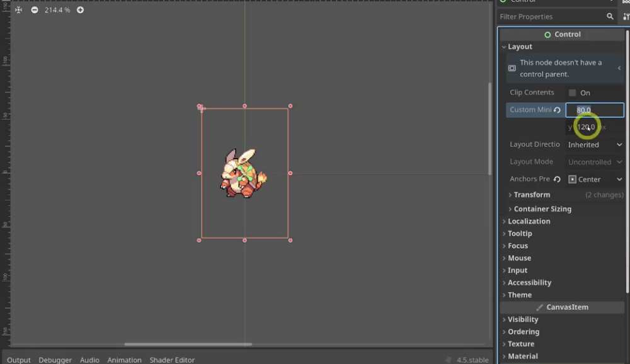Viewport: 630px width, 364px height.
Task: Click the Control class header
Action: [x=562, y=35]
